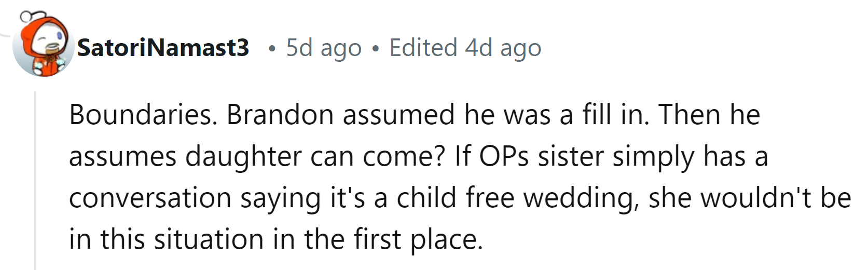
Task: Click the words "first place." ending the comment
Action: (418, 239)
